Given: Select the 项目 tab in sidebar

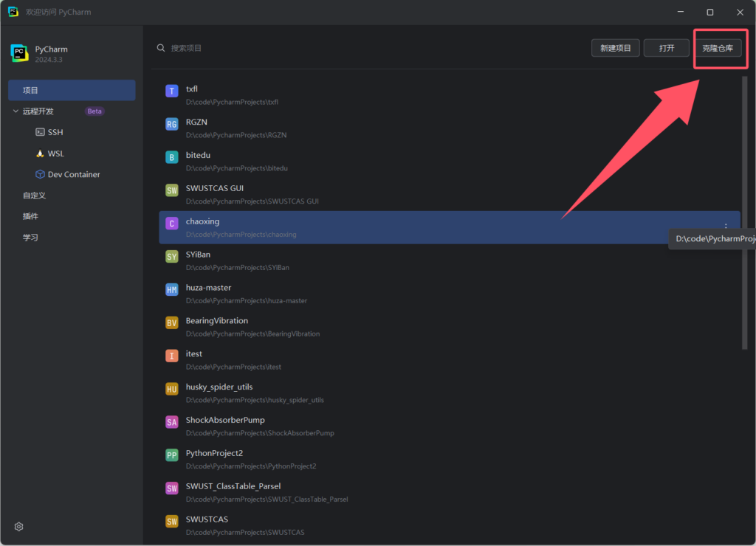Looking at the screenshot, I should click(x=72, y=90).
